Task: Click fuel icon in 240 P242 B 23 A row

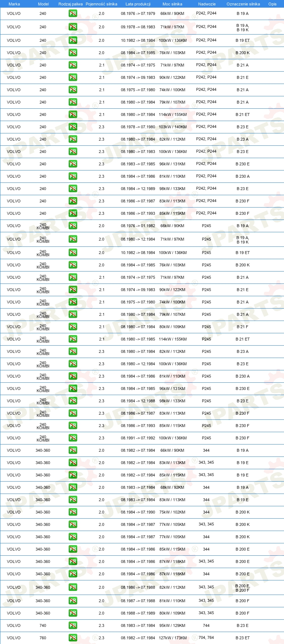Action: 73,139
